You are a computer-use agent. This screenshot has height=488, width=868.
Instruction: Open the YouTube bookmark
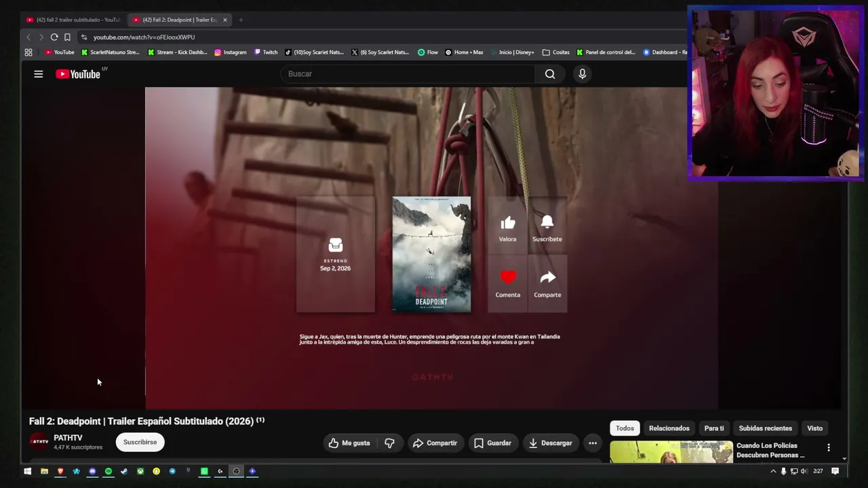pyautogui.click(x=59, y=52)
